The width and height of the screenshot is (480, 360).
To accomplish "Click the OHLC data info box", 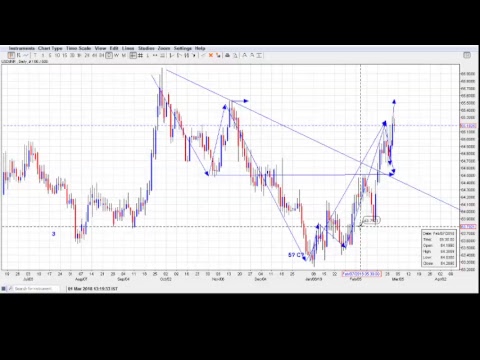I will 439,248.
